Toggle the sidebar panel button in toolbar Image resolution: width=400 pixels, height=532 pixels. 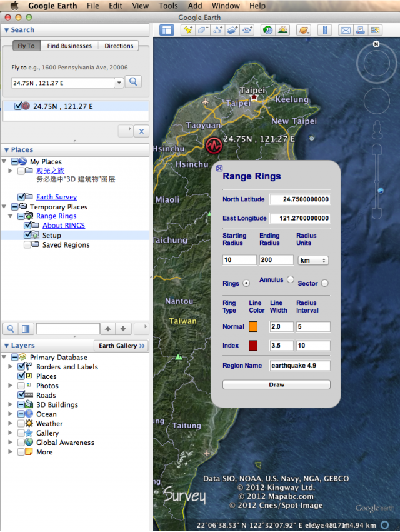point(167,30)
